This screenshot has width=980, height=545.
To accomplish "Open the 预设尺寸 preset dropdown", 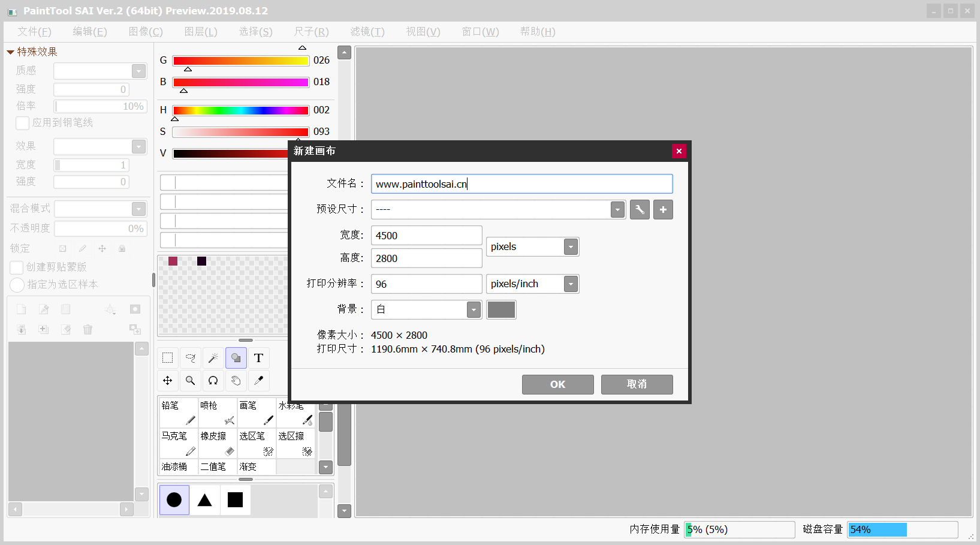I will coord(617,210).
